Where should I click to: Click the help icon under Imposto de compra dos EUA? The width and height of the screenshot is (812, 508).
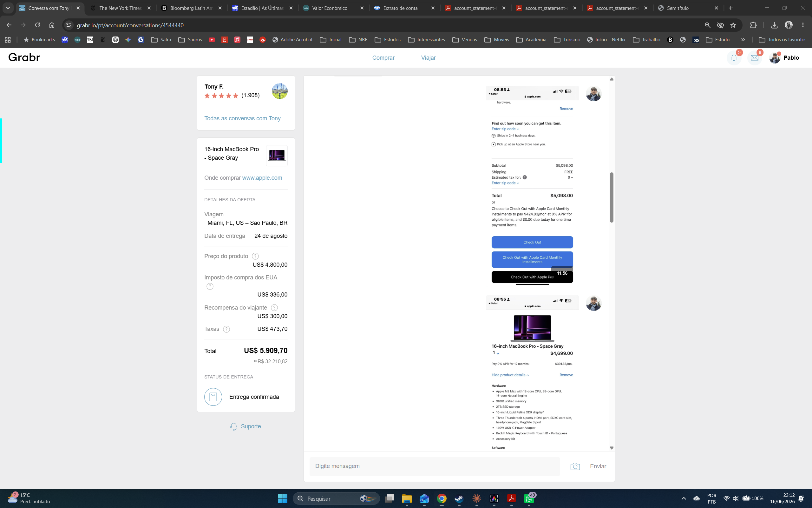tap(210, 286)
